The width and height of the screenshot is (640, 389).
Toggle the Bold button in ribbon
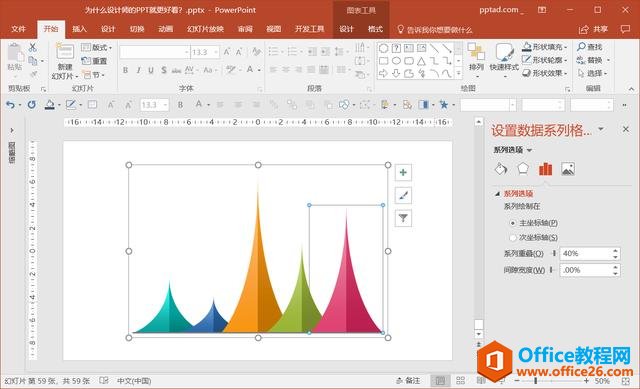click(x=126, y=70)
